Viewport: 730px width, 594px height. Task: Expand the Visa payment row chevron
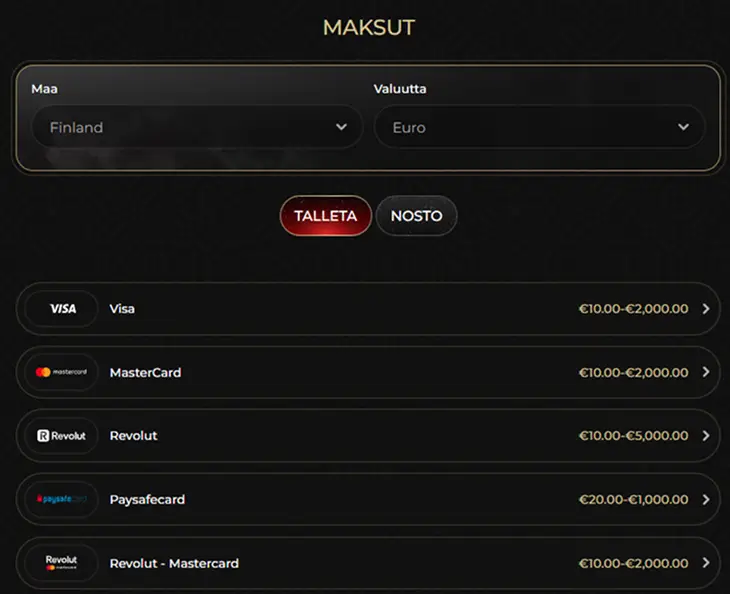[706, 309]
